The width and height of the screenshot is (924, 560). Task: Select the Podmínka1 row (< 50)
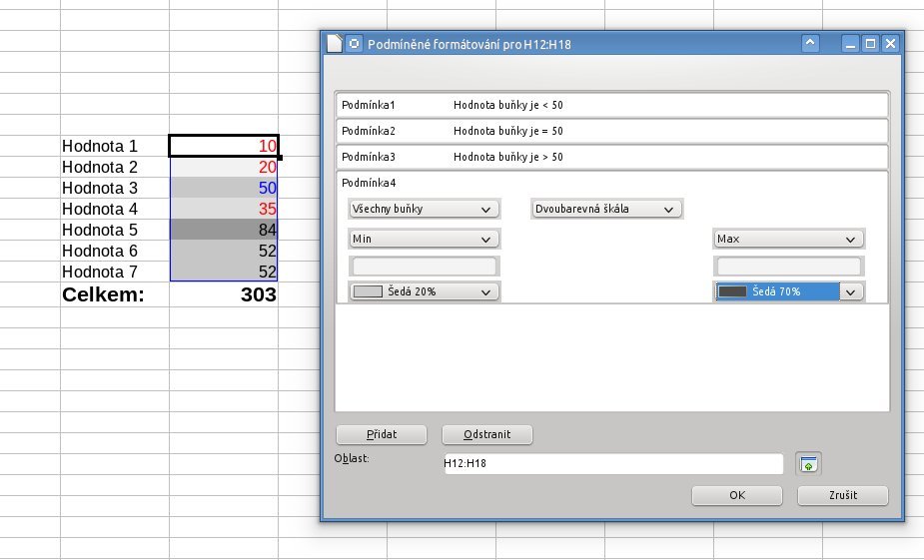[611, 106]
